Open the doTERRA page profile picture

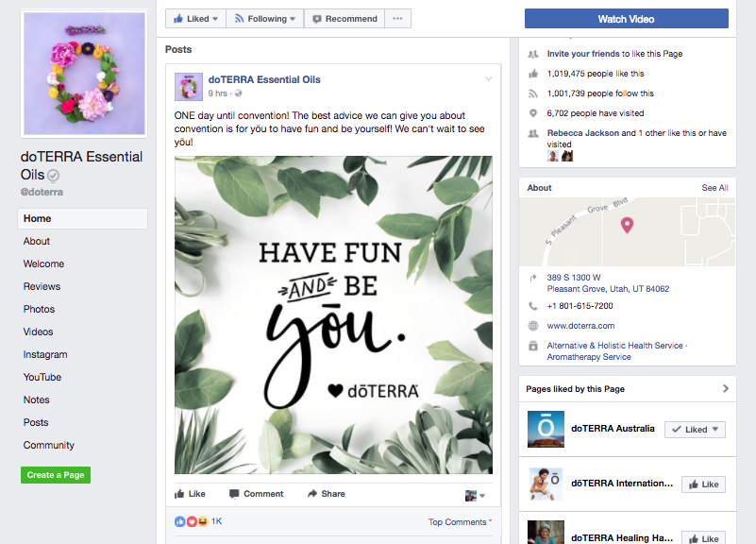(84, 74)
